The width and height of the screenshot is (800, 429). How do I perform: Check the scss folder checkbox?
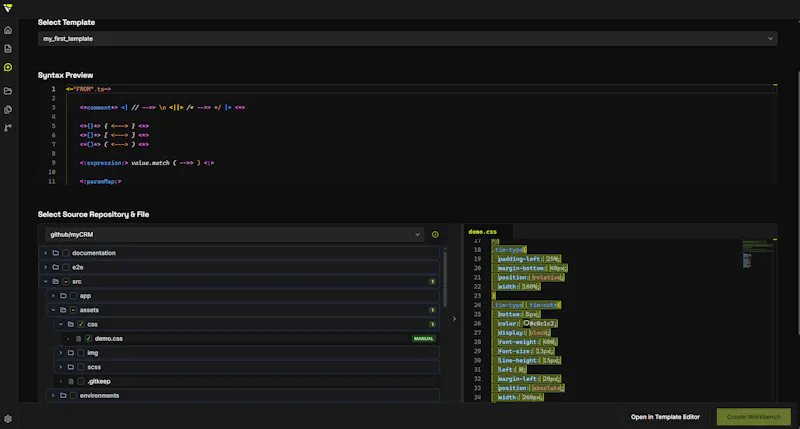pos(81,367)
